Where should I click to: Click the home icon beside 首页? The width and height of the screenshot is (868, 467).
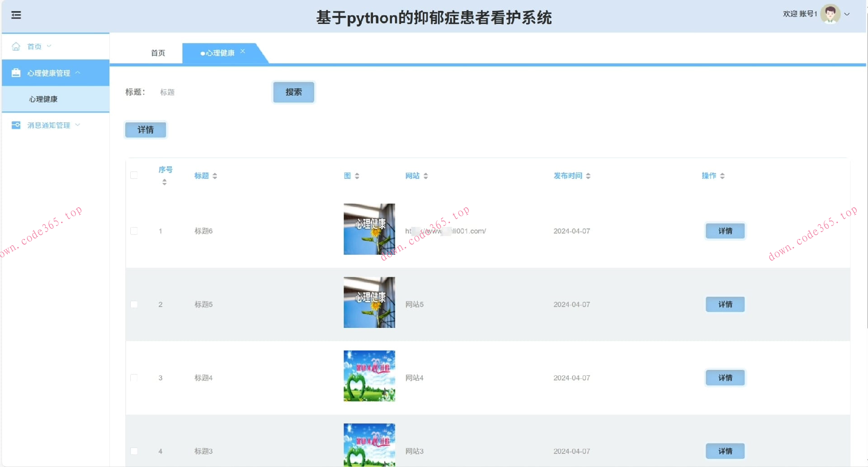(16, 46)
